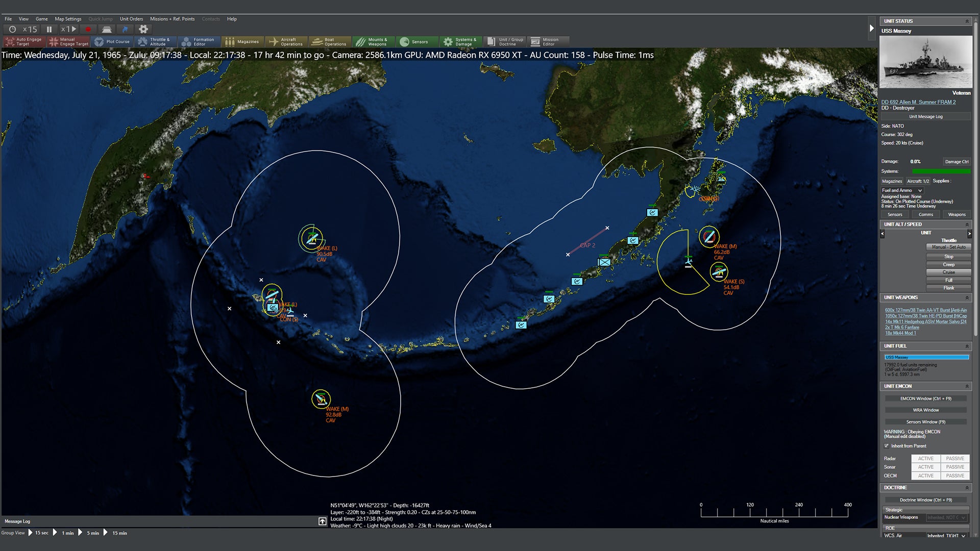This screenshot has height=551, width=980.
Task: Toggle Inherit from Parent checkbox
Action: (x=887, y=446)
